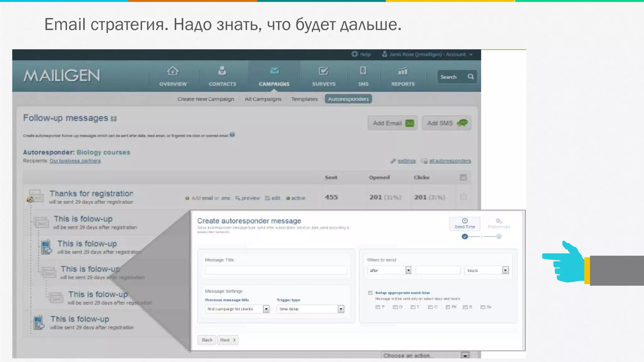The image size is (644, 362).
Task: Open Contacts person icon
Action: pos(222,70)
